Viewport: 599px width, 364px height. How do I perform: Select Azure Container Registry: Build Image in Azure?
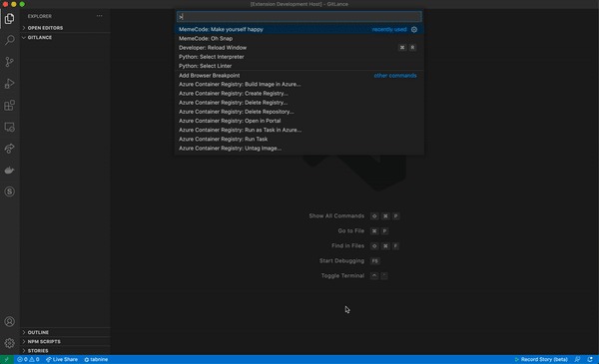[x=299, y=85]
